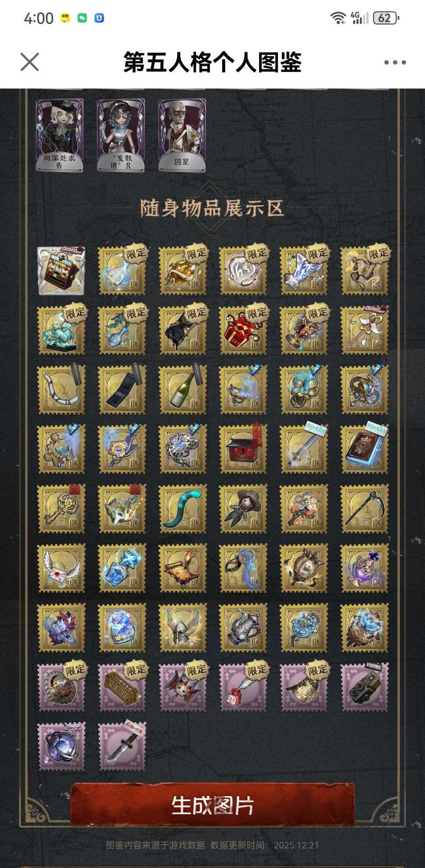Select the combat knife purple stamp
Screen dimensions: 425x868
[x=122, y=746]
